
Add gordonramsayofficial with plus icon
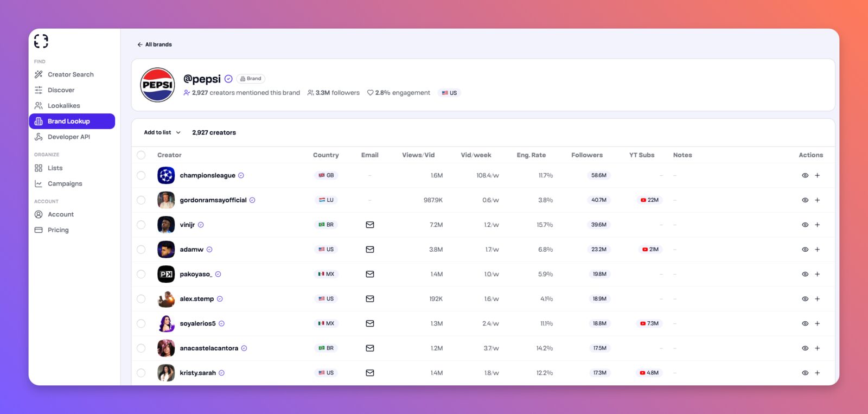(x=818, y=200)
